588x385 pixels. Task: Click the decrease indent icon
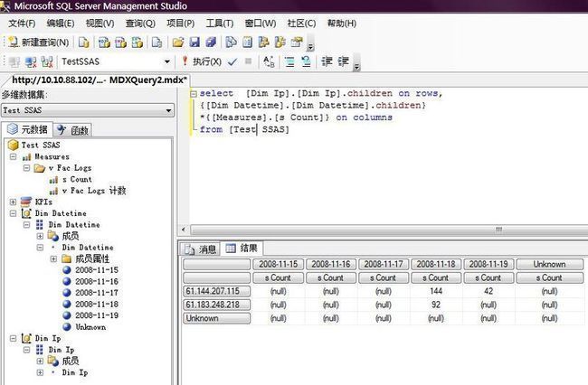point(327,61)
